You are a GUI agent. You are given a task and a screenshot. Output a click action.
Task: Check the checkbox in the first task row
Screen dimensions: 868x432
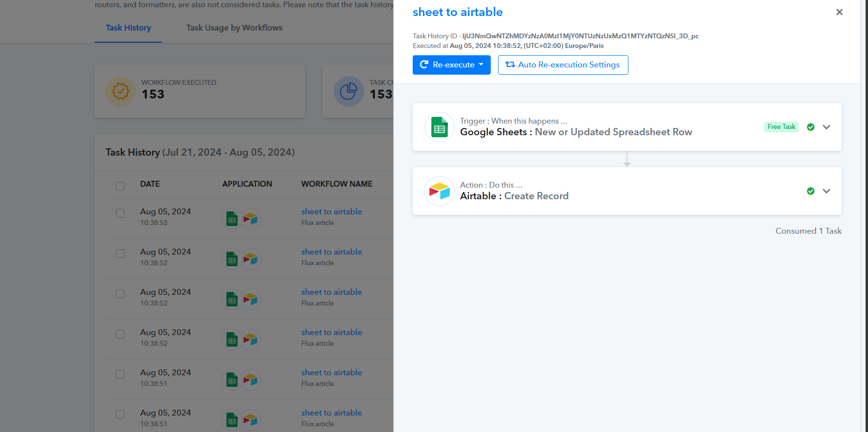[120, 213]
